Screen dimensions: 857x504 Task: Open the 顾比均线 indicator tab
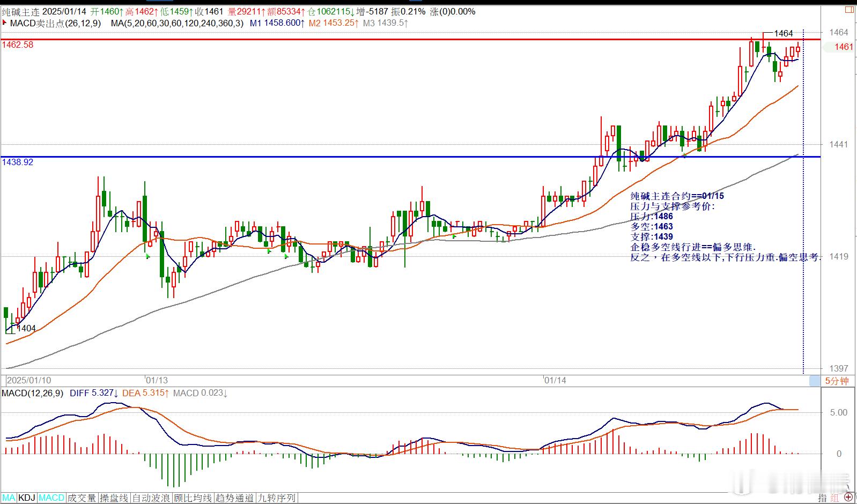193,498
